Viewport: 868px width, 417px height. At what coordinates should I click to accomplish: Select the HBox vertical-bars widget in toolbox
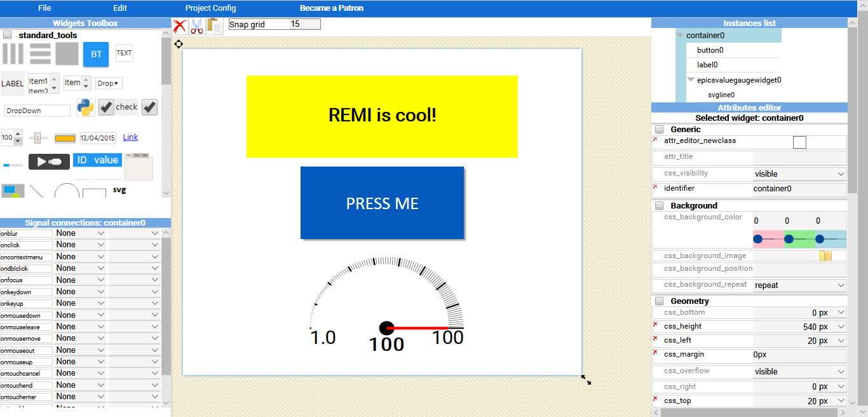[x=13, y=54]
